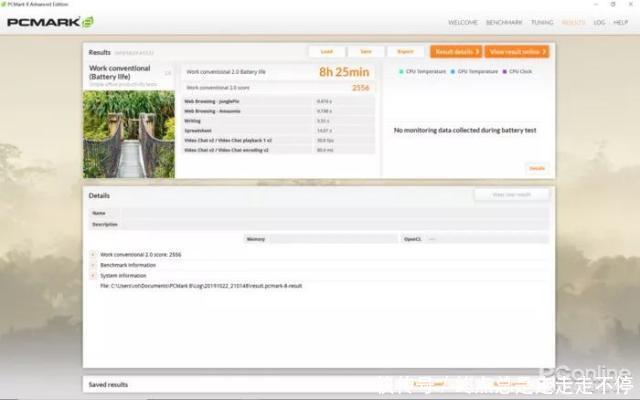Expand System information section
The image size is (640, 400).
point(93,275)
